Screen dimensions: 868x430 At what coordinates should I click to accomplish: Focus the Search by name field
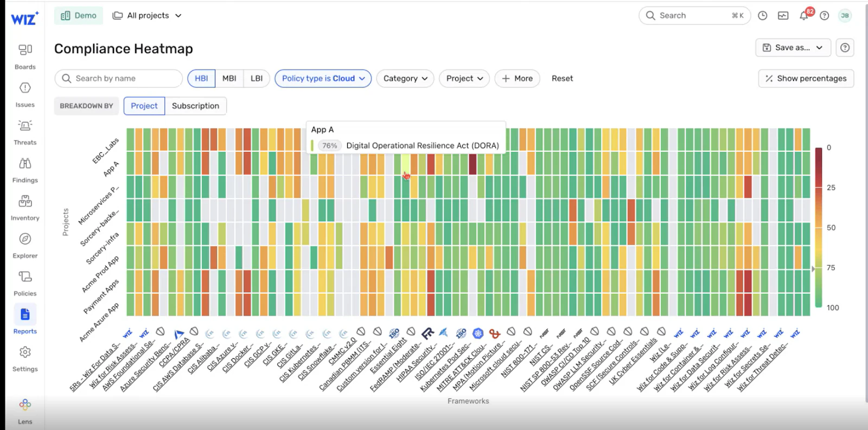pos(118,79)
